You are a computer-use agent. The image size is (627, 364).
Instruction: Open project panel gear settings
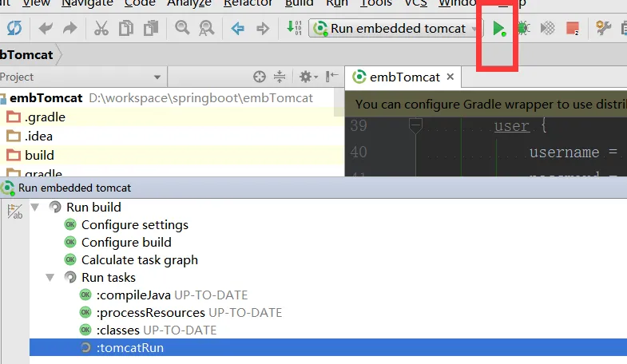click(308, 77)
